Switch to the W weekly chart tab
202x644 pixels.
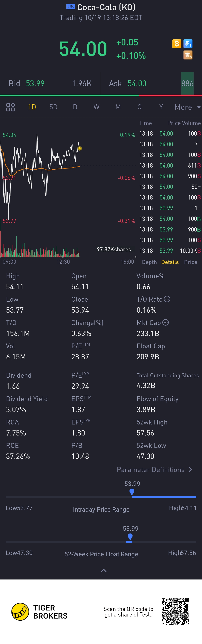[x=97, y=107]
